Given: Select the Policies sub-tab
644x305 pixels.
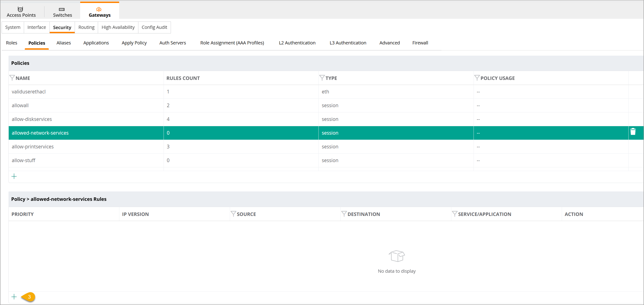Looking at the screenshot, I should pos(37,43).
